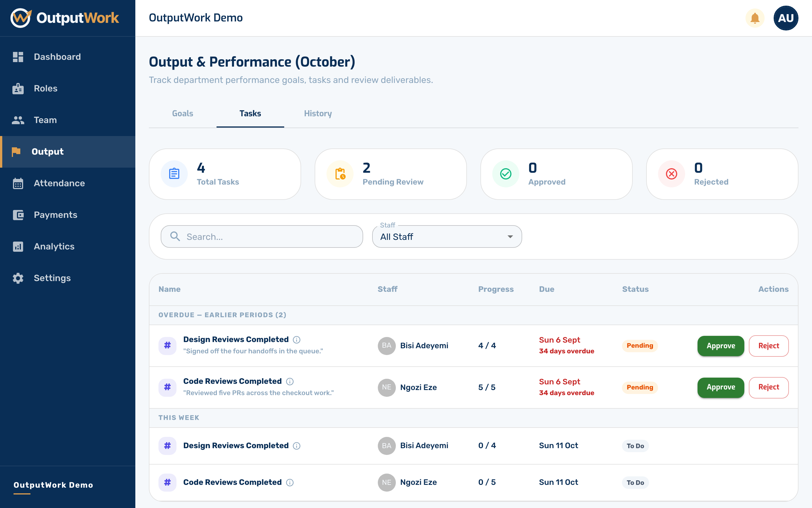Click info icon beside overdue Design Reviews Completed
The height and width of the screenshot is (508, 812).
click(297, 340)
